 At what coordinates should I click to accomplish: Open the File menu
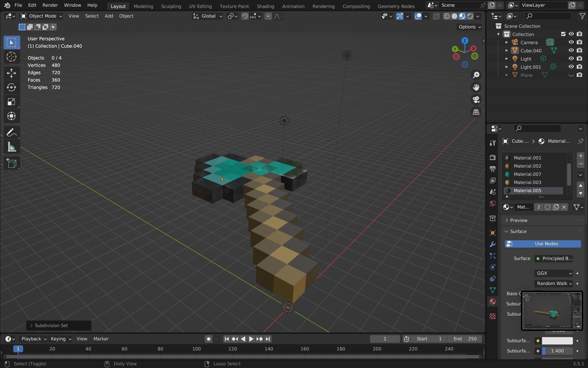18,5
